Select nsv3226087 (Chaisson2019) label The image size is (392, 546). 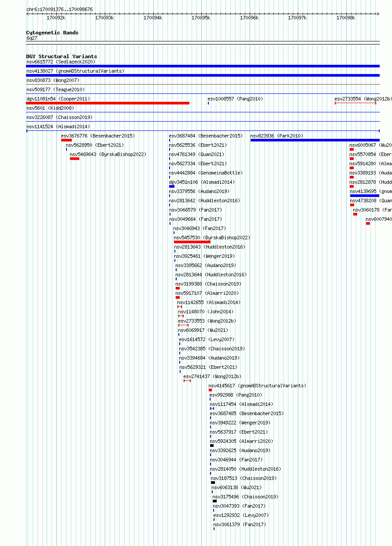point(59,117)
